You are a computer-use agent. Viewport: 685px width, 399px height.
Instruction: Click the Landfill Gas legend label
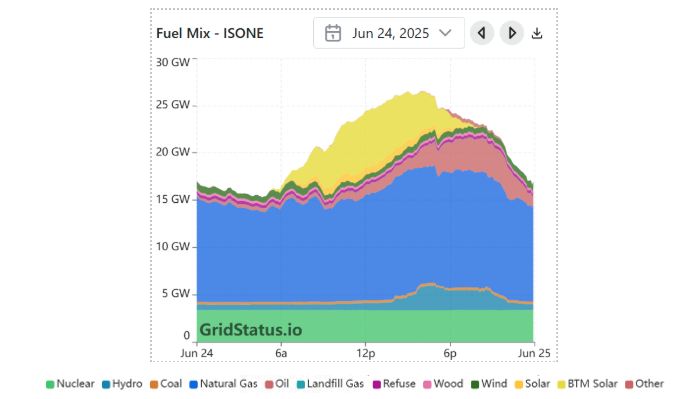pos(335,384)
